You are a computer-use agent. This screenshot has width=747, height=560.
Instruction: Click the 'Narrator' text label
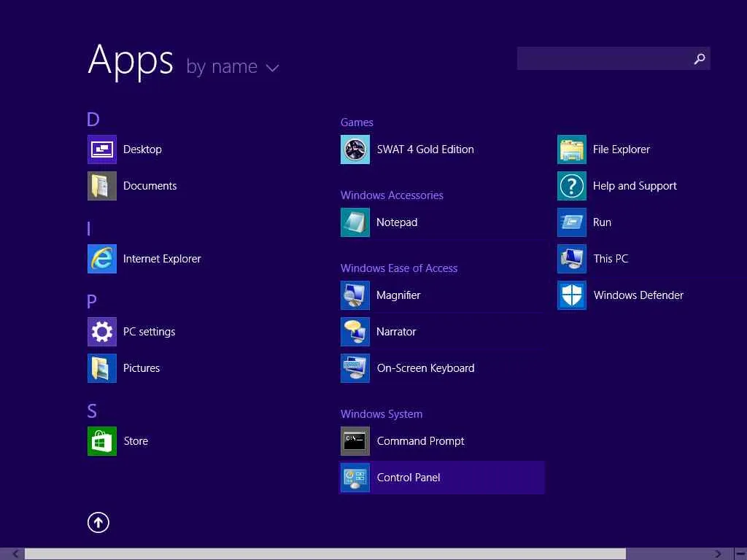tap(396, 332)
